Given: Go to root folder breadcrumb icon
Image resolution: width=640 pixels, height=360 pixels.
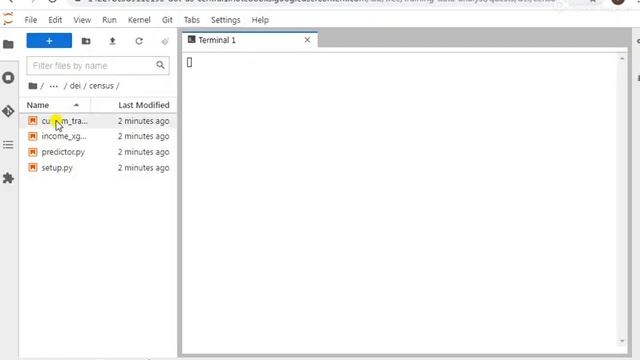Looking at the screenshot, I should tap(33, 86).
